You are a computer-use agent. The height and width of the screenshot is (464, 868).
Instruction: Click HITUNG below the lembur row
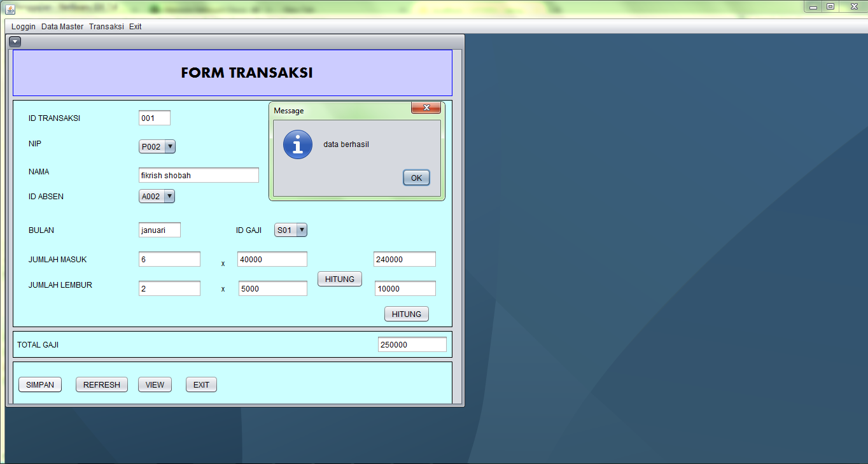[x=406, y=313]
